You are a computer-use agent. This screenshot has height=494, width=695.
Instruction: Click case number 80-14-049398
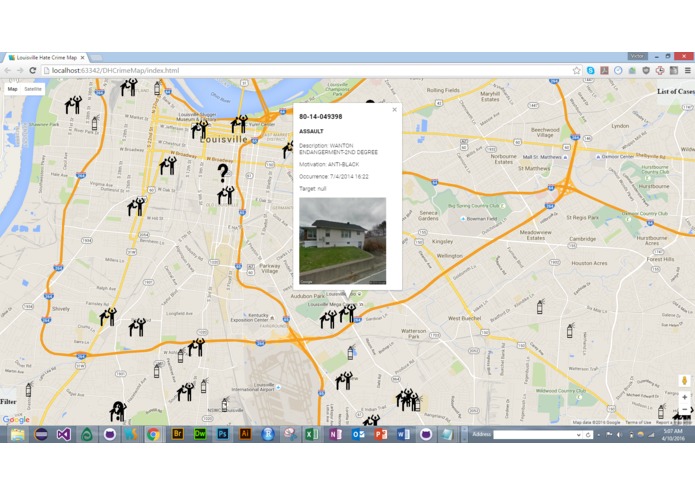click(x=320, y=117)
